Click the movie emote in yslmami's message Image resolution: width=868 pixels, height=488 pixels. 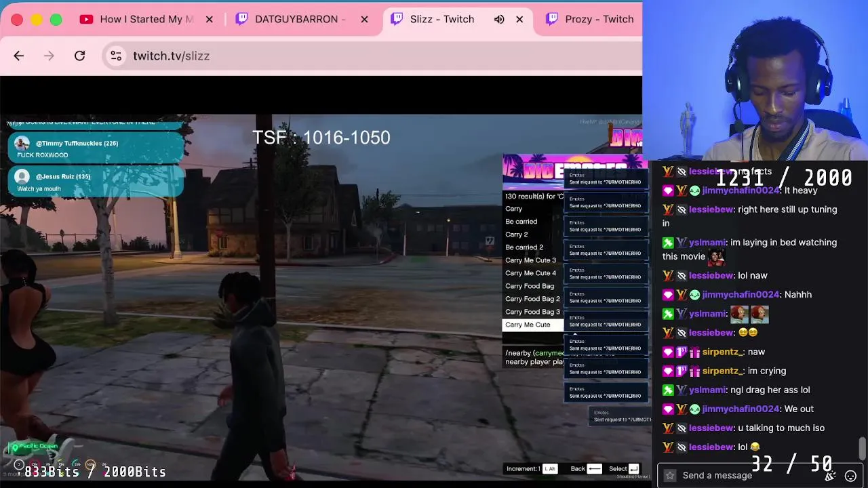(716, 258)
